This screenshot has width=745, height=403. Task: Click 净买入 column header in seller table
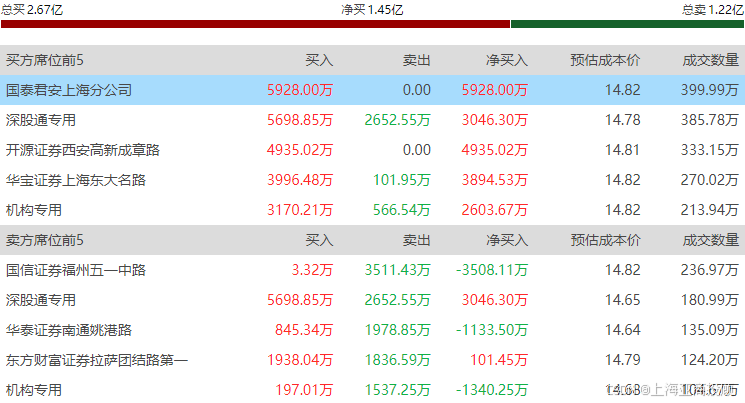[x=507, y=240]
